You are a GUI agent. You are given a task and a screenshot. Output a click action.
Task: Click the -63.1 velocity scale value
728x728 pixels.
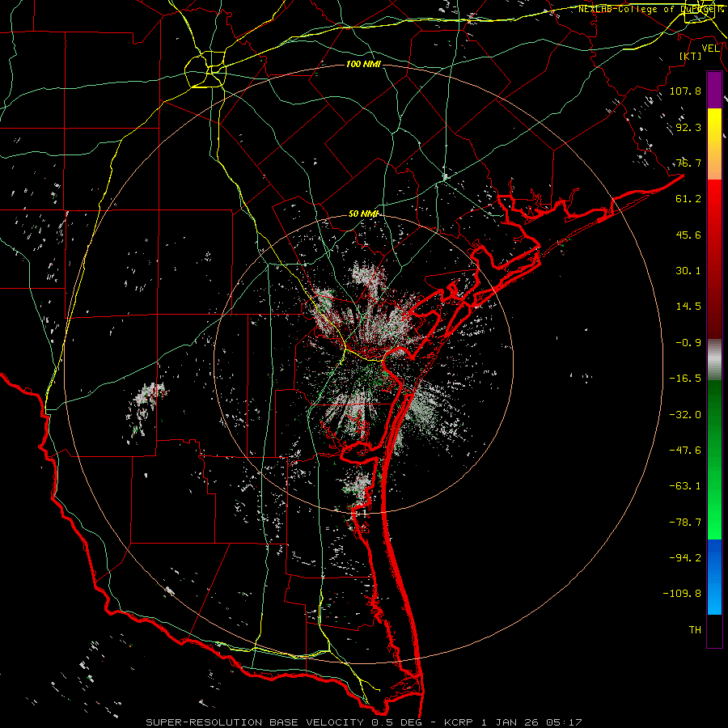(685, 486)
